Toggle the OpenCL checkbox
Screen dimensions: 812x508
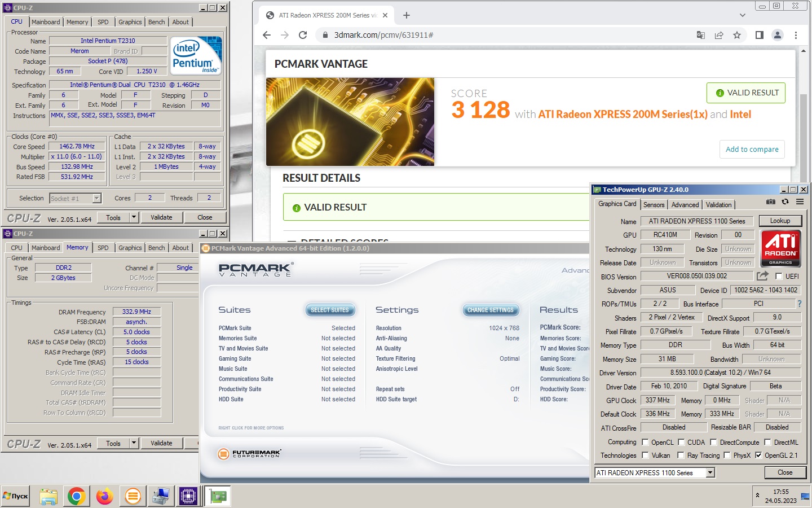645,442
